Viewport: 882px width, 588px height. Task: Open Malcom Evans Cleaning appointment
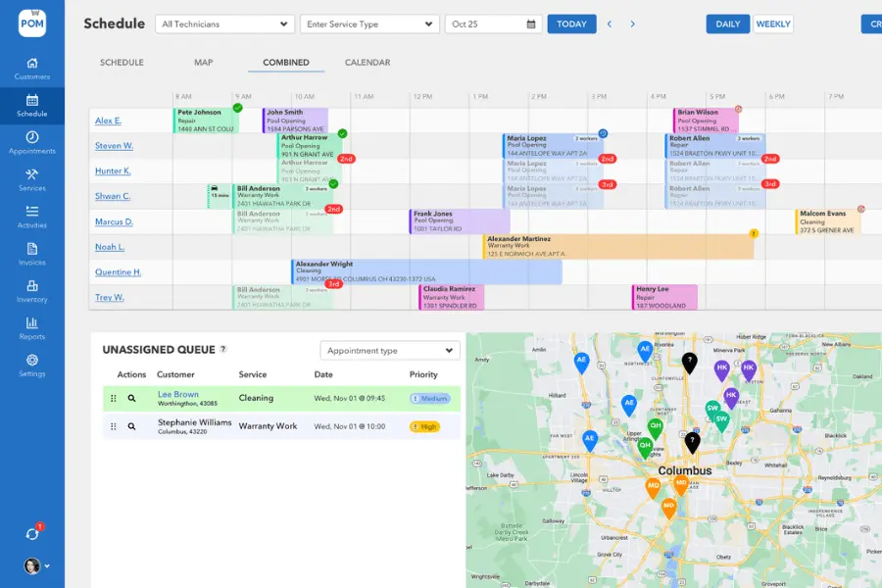tap(828, 221)
